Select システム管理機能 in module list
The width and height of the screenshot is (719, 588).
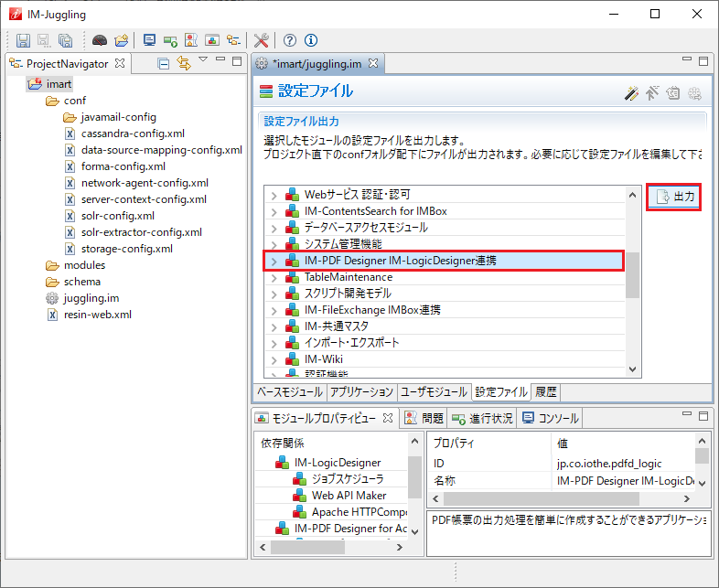(343, 244)
